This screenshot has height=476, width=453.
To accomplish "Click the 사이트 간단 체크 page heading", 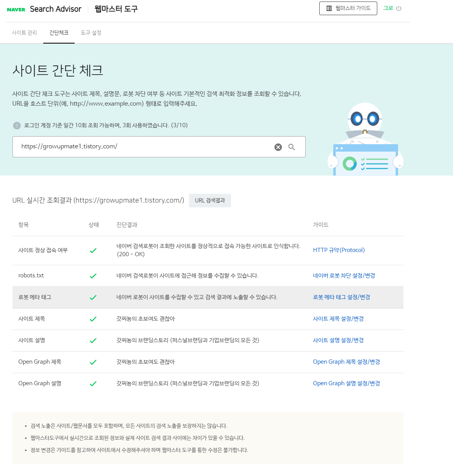I will tap(58, 70).
